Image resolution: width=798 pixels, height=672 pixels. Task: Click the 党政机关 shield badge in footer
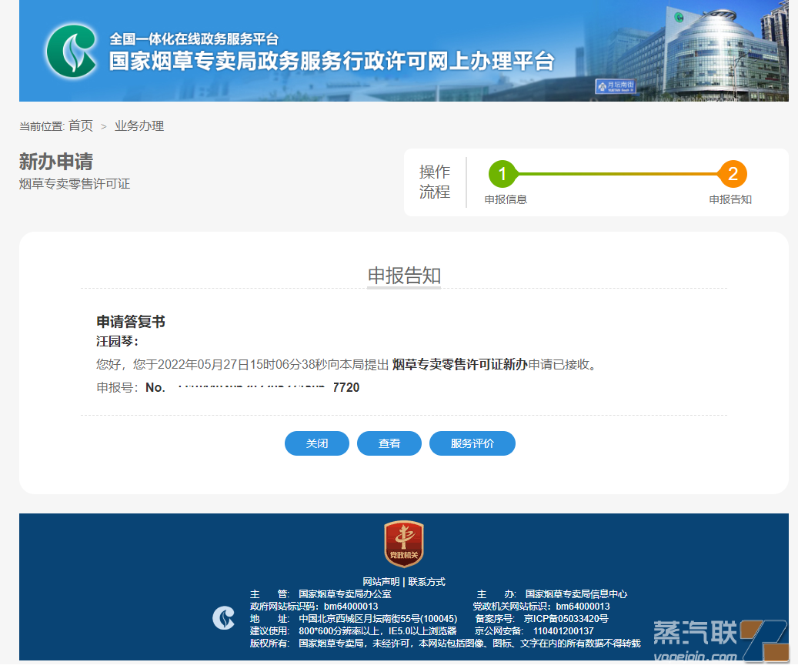402,543
